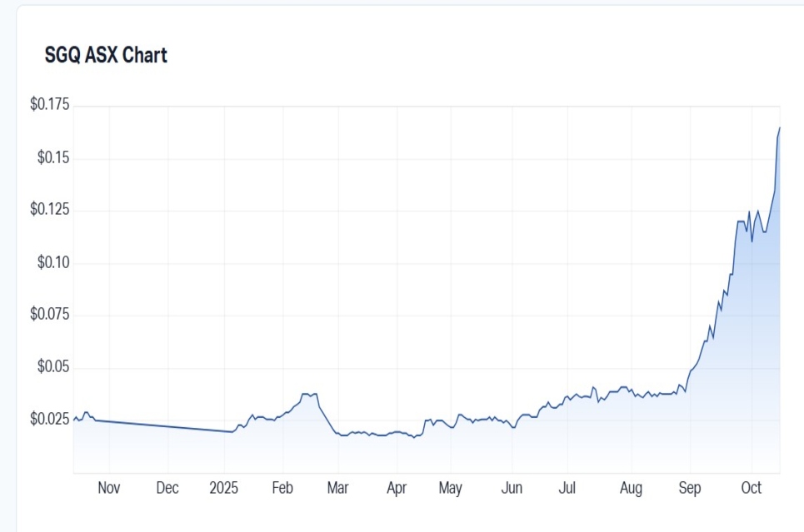Select the $0.15 y-axis label
Image resolution: width=804 pixels, height=532 pixels.
coord(53,157)
